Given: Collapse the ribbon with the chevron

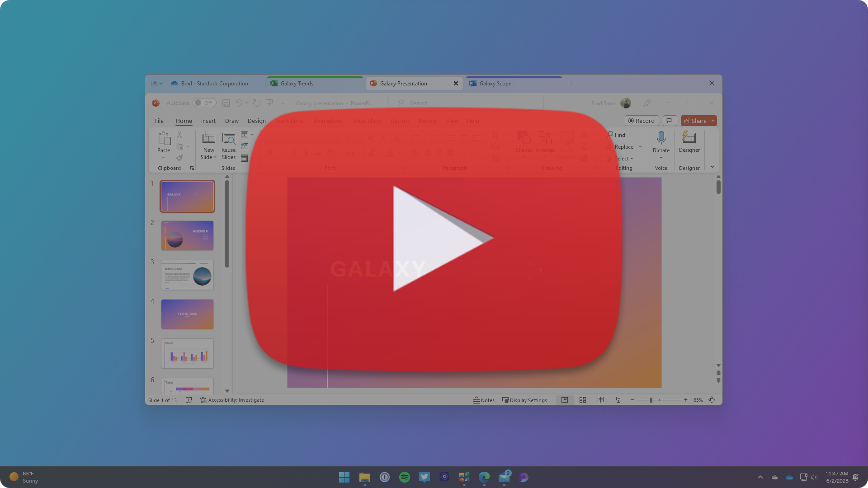Looking at the screenshot, I should coord(712,166).
